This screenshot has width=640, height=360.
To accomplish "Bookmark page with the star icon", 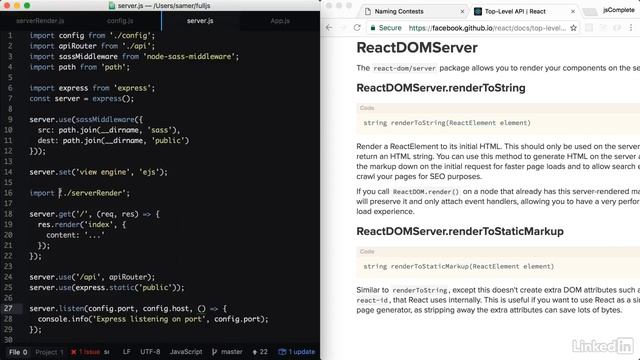I will [x=573, y=28].
